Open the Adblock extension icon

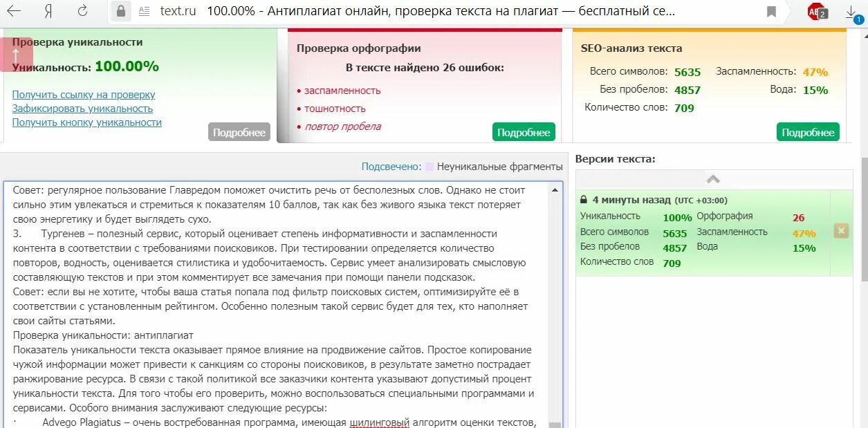pyautogui.click(x=817, y=11)
